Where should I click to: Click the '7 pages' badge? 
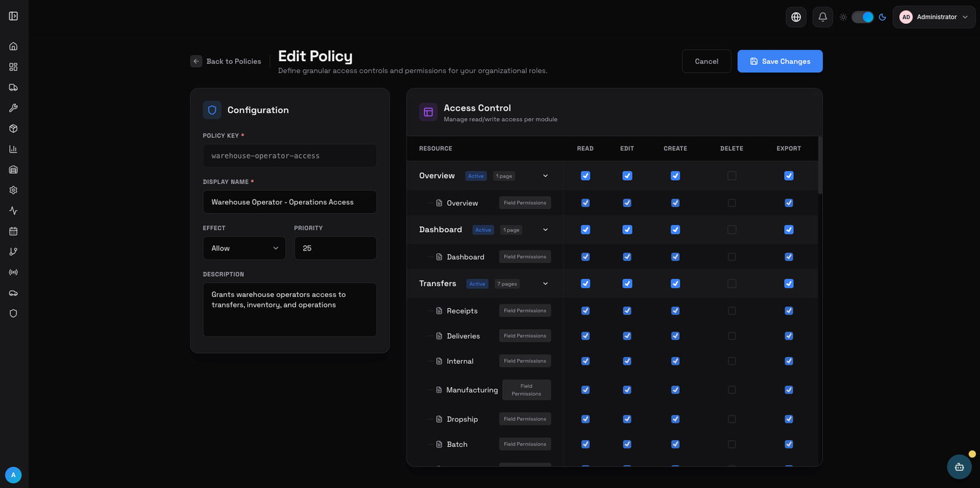507,284
